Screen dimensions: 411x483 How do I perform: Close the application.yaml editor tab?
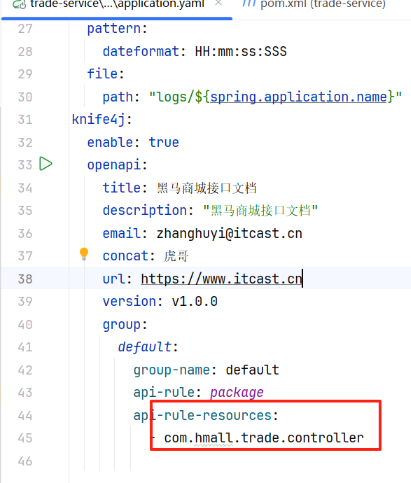pos(218,3)
